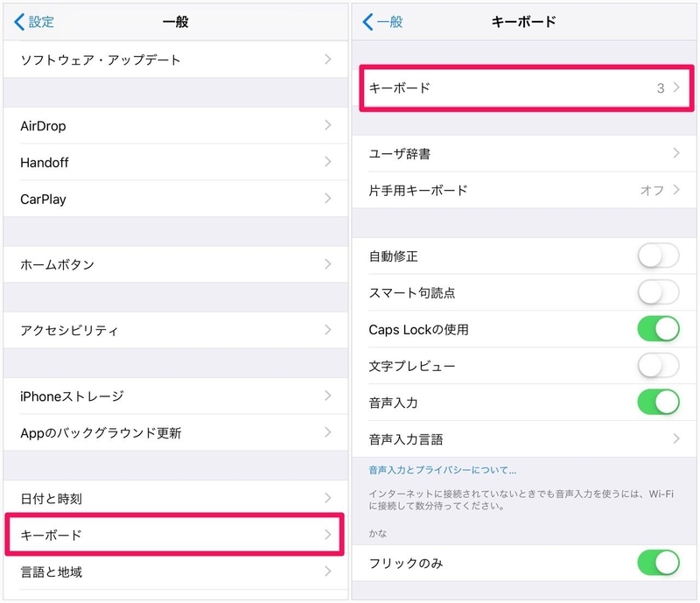Open the Handoff settings row
This screenshot has width=700, height=603.
click(176, 163)
